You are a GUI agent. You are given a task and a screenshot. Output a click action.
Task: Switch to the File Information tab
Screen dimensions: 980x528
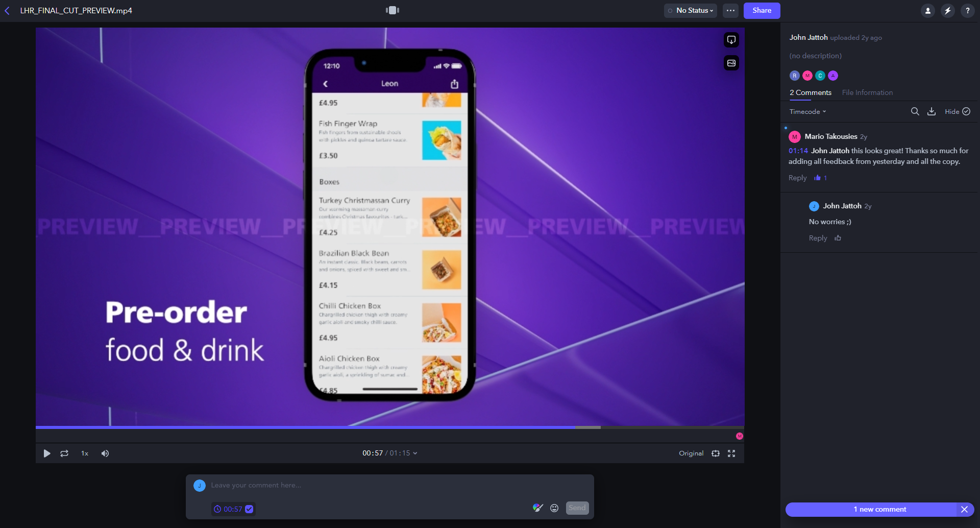pos(867,93)
